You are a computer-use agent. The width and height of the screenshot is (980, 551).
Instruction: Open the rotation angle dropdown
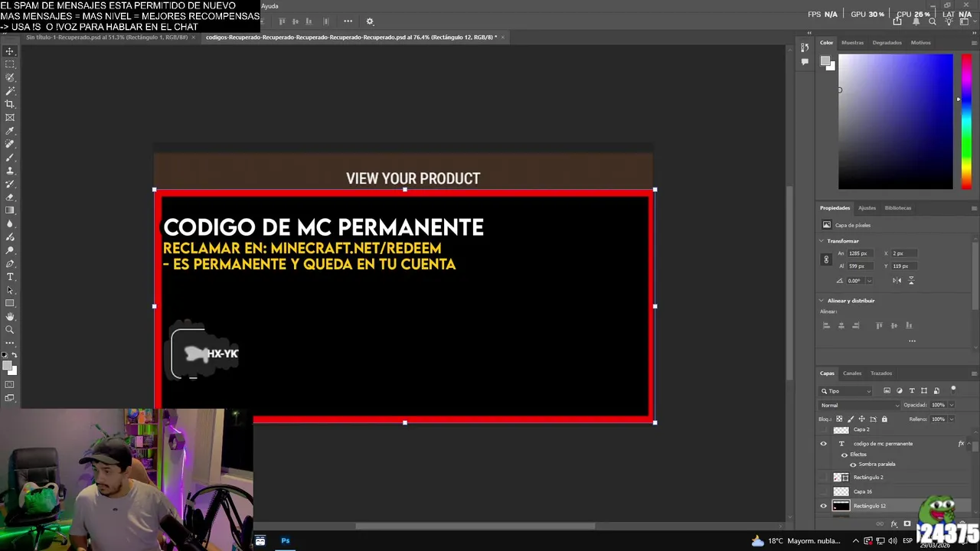click(869, 281)
